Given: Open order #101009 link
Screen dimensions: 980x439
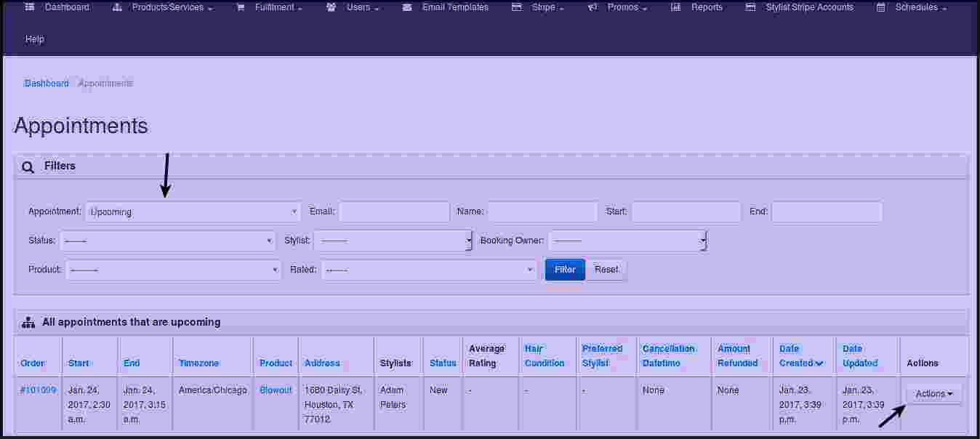Looking at the screenshot, I should pyautogui.click(x=39, y=390).
